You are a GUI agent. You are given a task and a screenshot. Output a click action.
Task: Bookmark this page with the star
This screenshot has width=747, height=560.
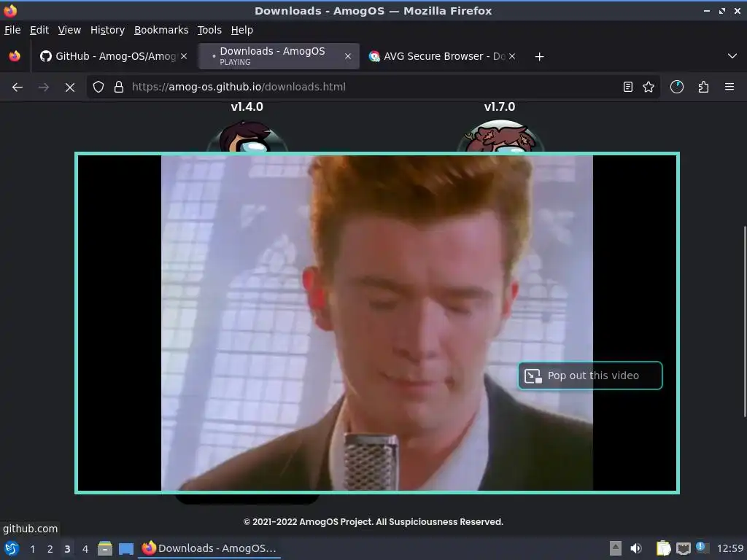(649, 87)
